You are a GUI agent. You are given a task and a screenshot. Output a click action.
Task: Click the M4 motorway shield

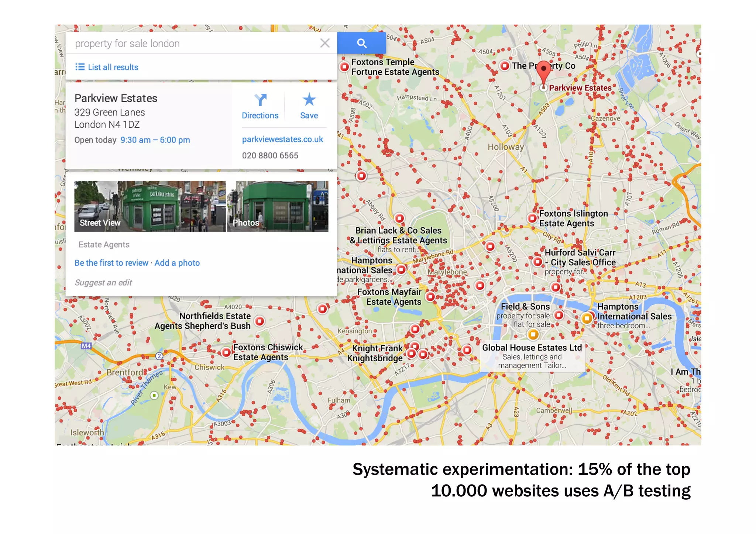(86, 346)
